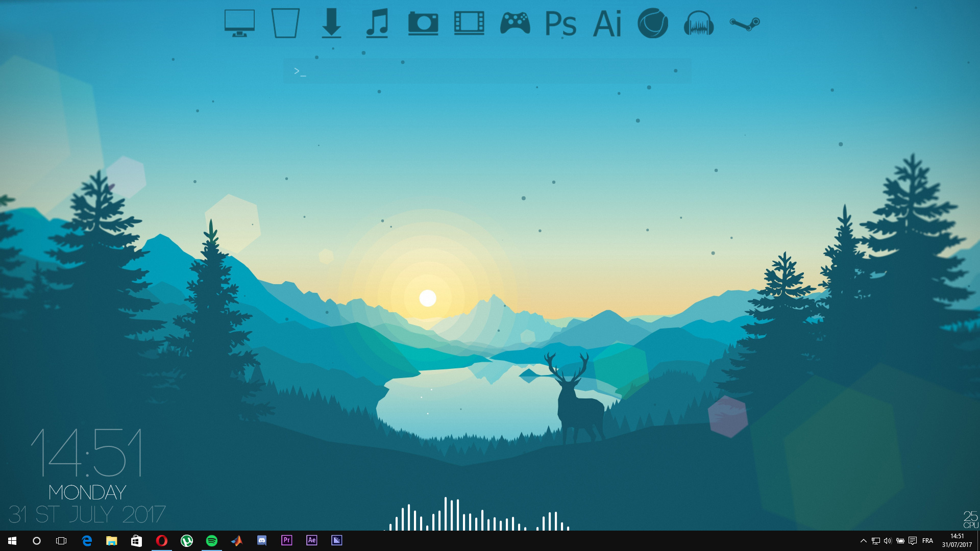The height and width of the screenshot is (551, 980).
Task: Toggle the screenshot capture icon
Action: tap(423, 22)
